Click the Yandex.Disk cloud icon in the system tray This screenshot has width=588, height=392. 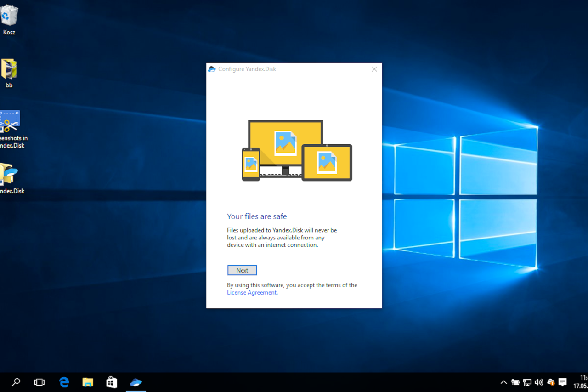pyautogui.click(x=550, y=382)
